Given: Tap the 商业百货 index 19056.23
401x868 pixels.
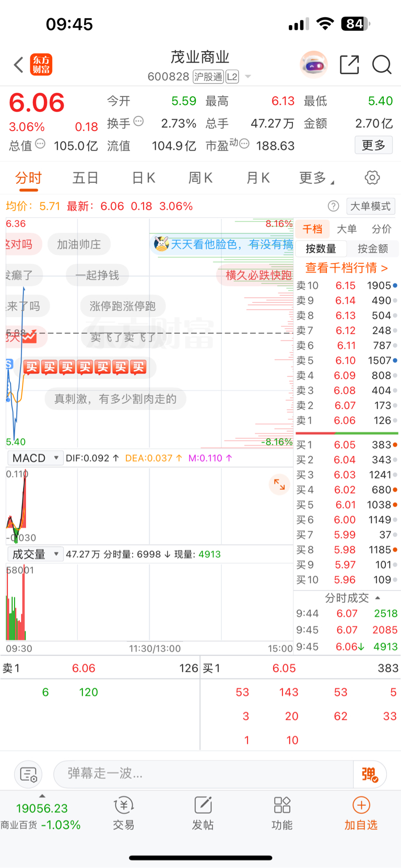Looking at the screenshot, I should [x=41, y=816].
